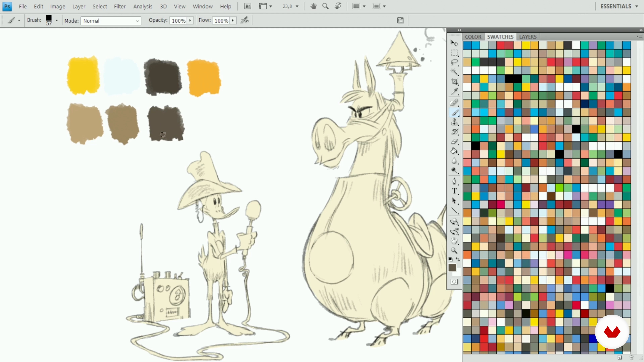Open the blending Mode dropdown set to Normal
644x362 pixels.
click(111, 21)
